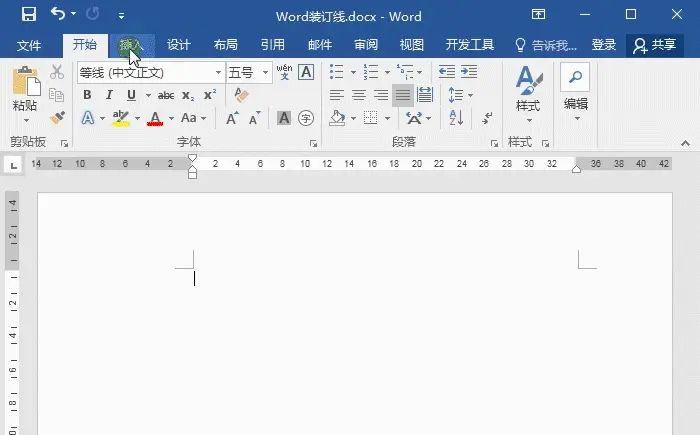Apply red font color

155,118
